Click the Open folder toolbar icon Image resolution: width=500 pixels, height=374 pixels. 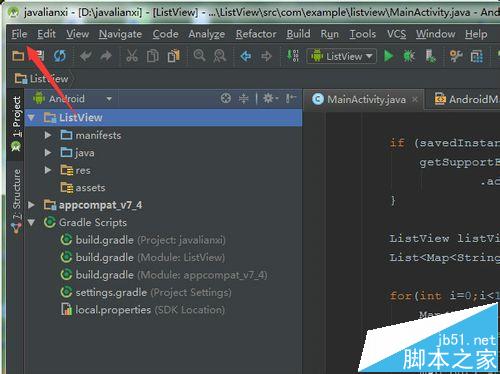[x=18, y=56]
